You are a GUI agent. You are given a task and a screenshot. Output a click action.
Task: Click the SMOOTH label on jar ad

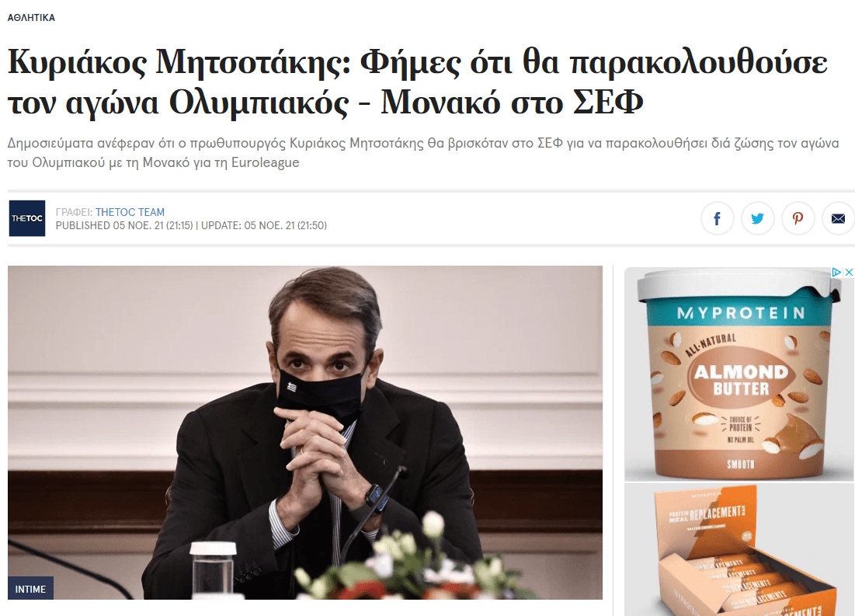(741, 465)
